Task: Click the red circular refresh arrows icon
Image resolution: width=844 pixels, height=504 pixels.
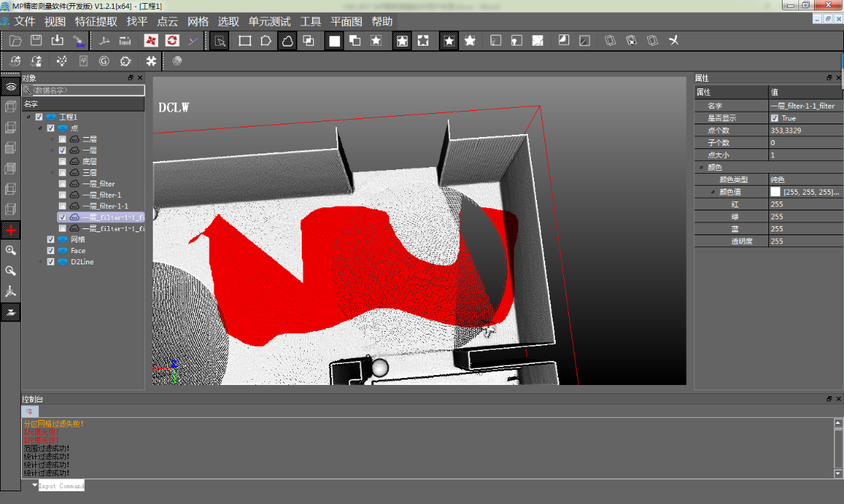Action: pos(172,40)
